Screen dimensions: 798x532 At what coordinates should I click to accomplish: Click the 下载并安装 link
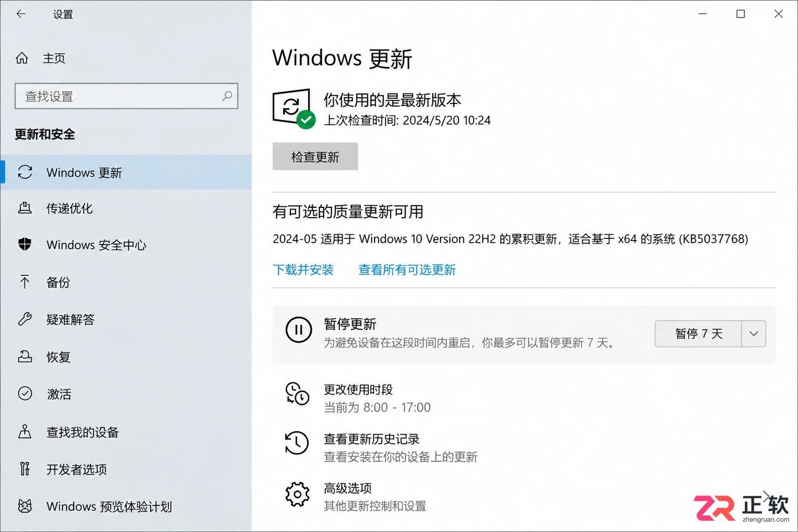[x=303, y=270]
